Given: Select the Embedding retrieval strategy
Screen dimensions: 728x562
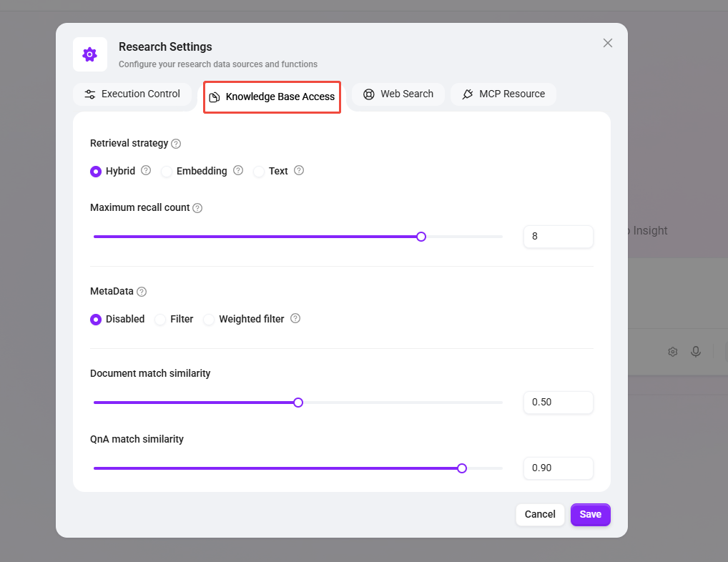Looking at the screenshot, I should pyautogui.click(x=167, y=172).
